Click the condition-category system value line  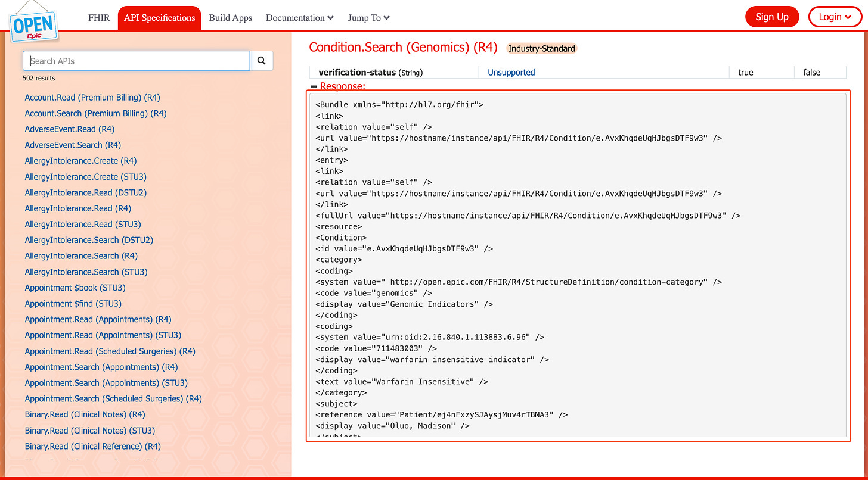point(519,282)
